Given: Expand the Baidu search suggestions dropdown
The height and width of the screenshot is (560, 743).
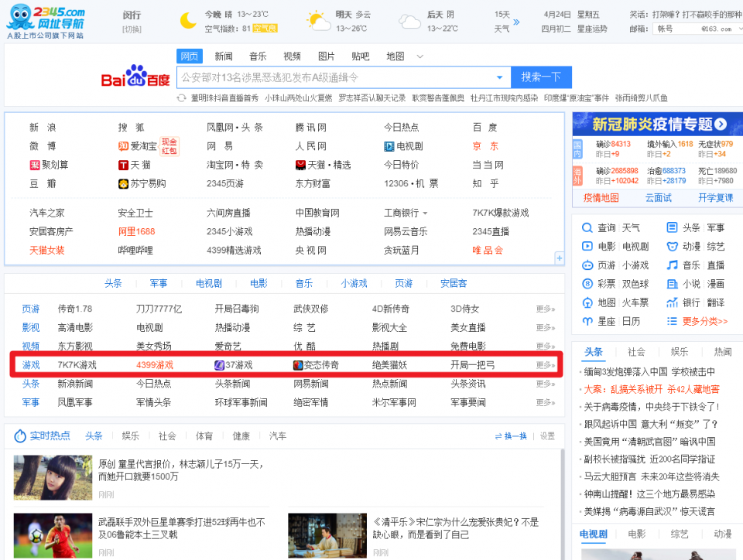Looking at the screenshot, I should (x=499, y=77).
